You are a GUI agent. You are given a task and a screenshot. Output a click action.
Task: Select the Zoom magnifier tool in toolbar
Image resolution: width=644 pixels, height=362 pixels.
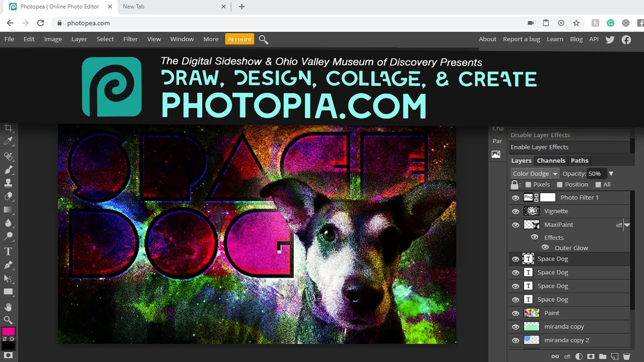[8, 320]
